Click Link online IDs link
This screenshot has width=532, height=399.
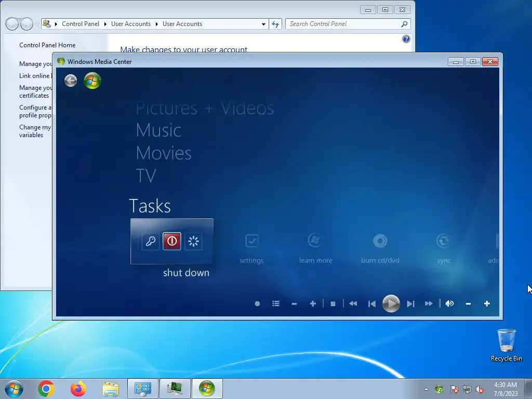[x=36, y=76]
